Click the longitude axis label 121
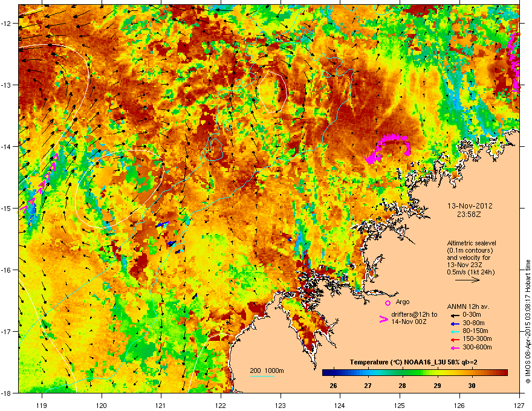 pos(161,405)
